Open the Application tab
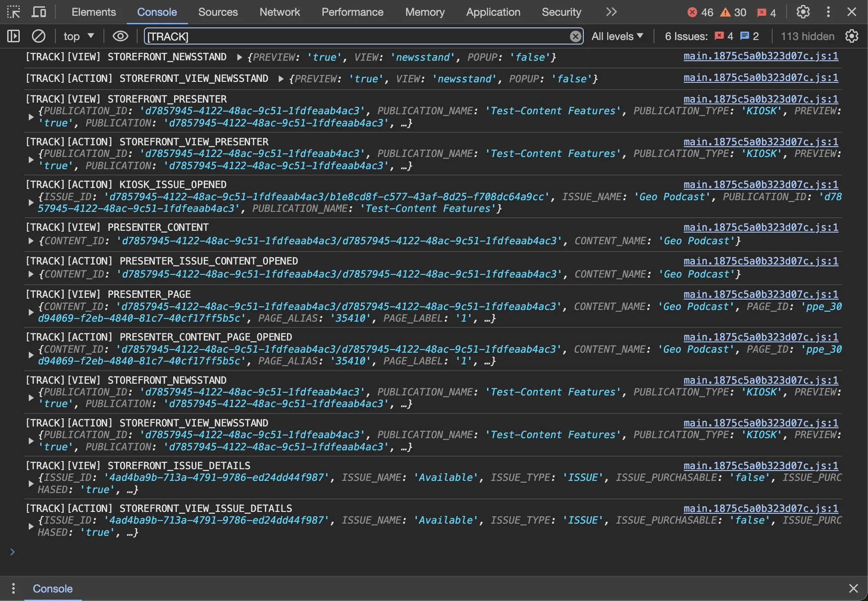This screenshot has width=868, height=601. 493,12
